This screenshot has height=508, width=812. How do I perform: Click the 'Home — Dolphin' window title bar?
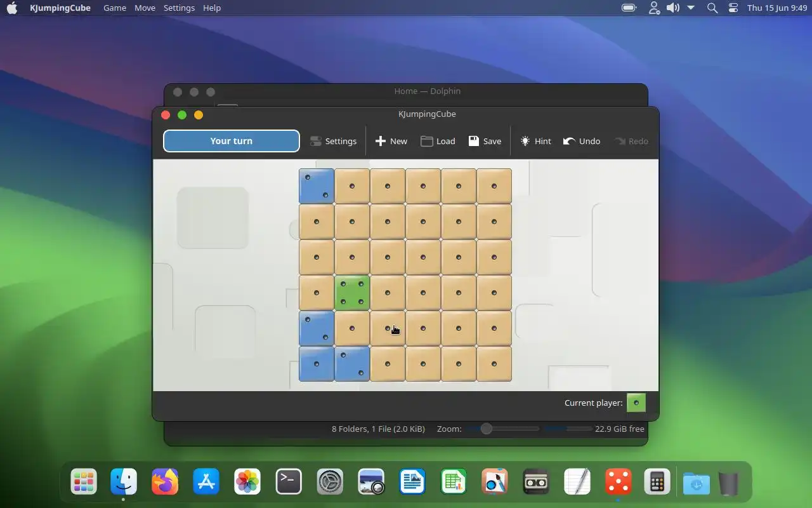point(427,91)
